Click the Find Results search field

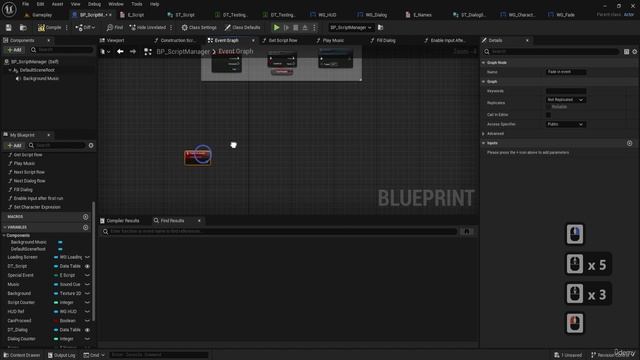tap(280, 231)
